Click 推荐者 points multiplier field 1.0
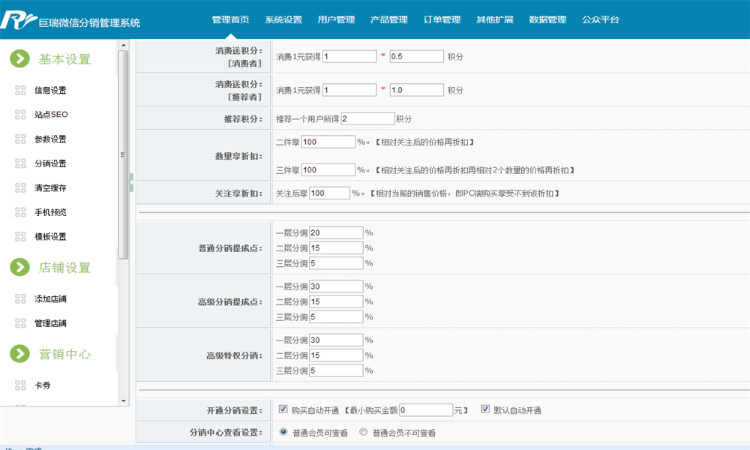 click(417, 90)
